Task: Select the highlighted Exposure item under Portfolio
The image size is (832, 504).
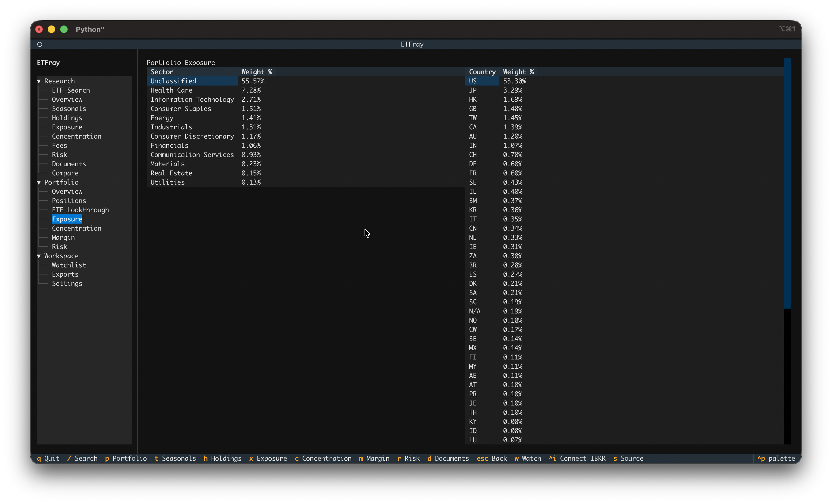Action: tap(67, 219)
